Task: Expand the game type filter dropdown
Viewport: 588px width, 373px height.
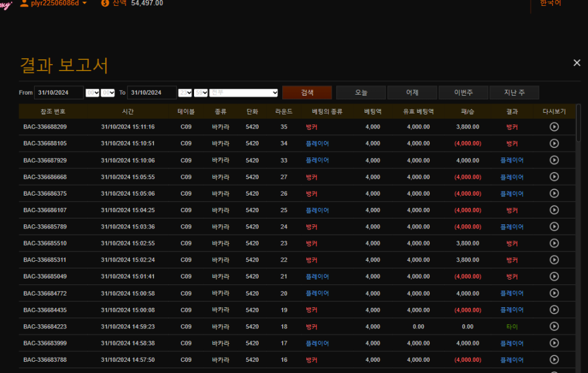Action: click(x=244, y=93)
